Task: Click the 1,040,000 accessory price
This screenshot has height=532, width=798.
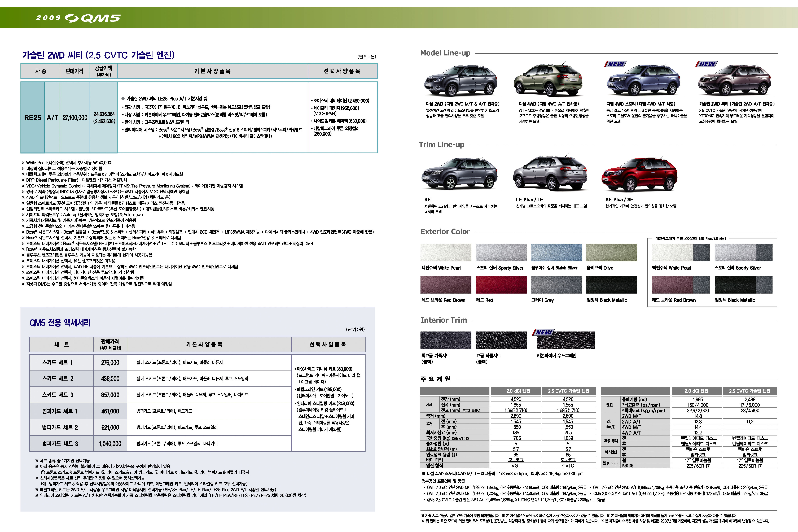Action: (x=110, y=444)
